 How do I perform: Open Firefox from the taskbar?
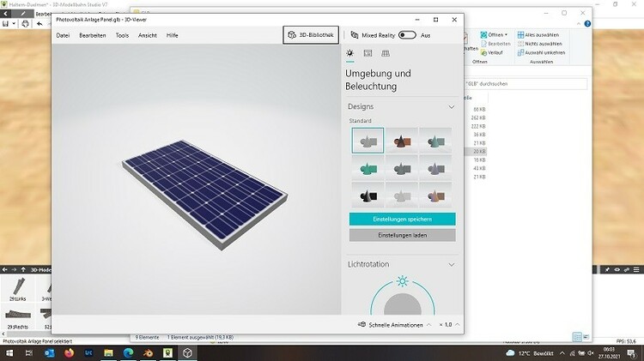[x=69, y=352]
